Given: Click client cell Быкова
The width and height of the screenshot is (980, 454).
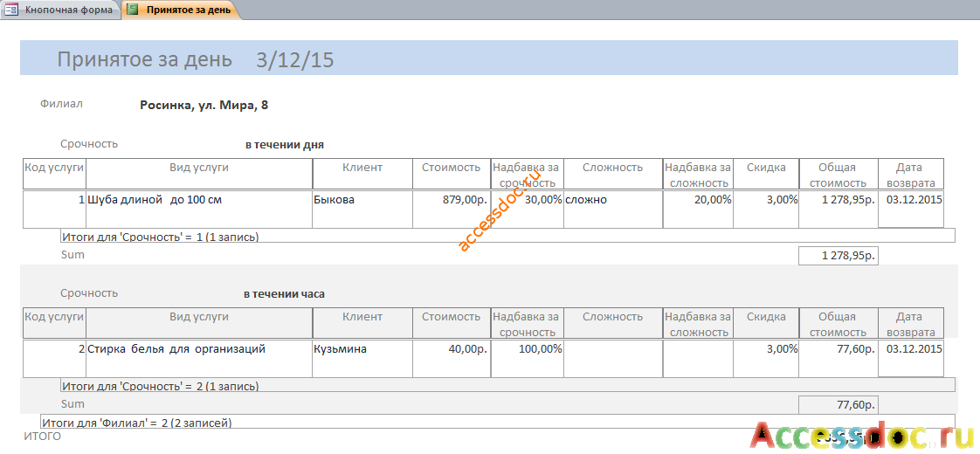Looking at the screenshot, I should click(362, 210).
